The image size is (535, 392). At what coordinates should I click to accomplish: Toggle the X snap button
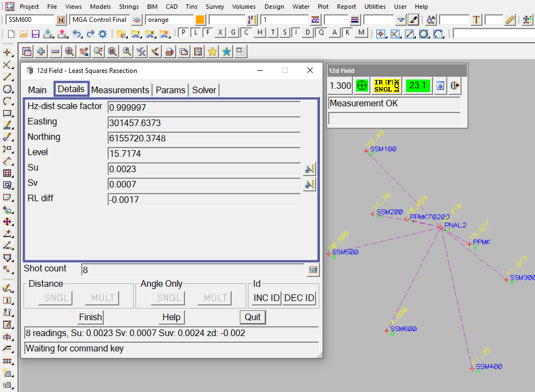(x=220, y=32)
